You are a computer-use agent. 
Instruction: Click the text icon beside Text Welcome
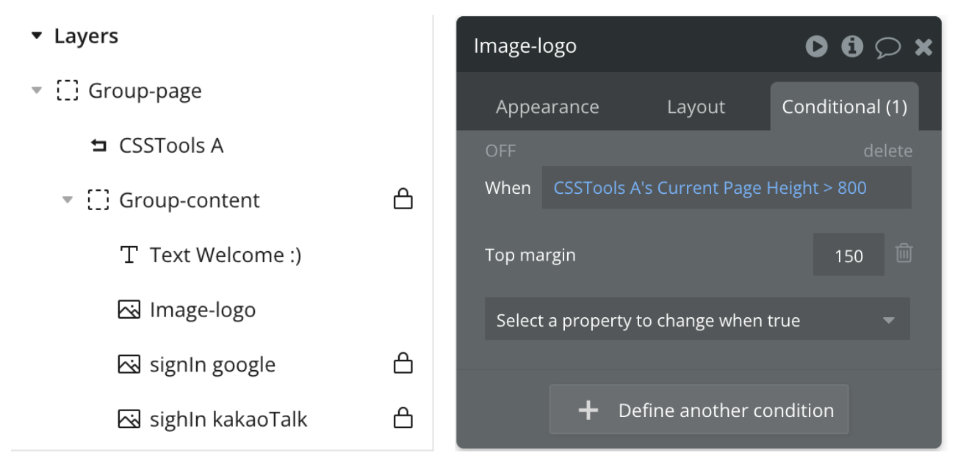129,255
